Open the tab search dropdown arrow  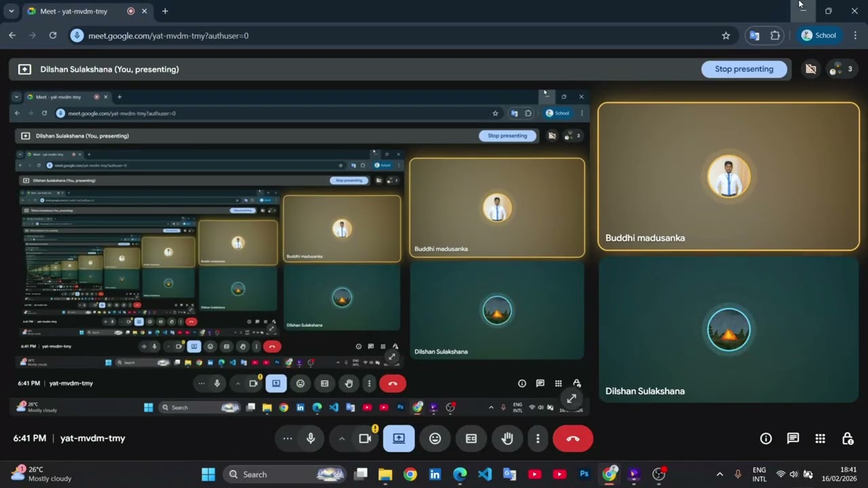click(11, 12)
